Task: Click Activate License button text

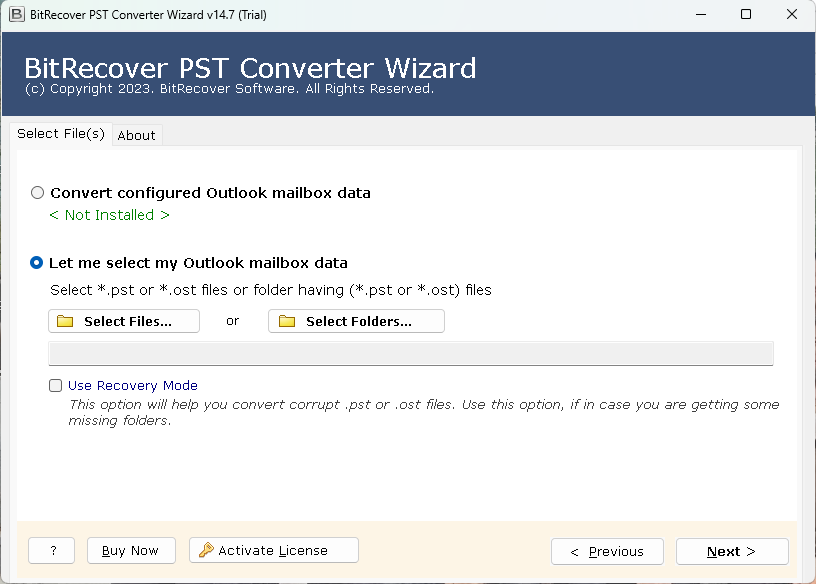Action: (x=273, y=550)
